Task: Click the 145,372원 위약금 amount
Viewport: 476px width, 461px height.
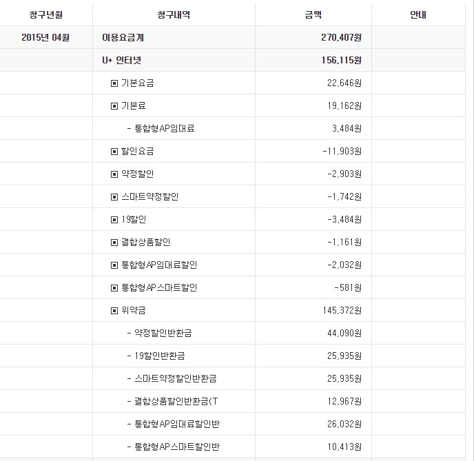Action: click(342, 310)
